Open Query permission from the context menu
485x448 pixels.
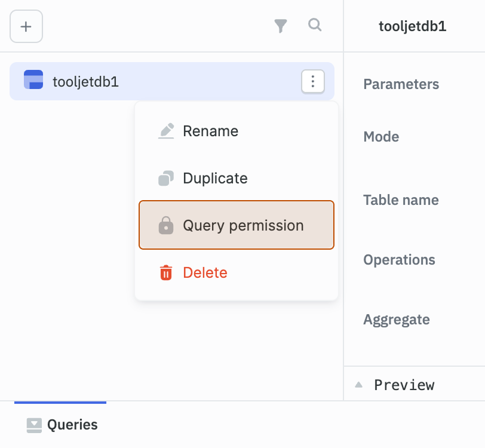(x=242, y=226)
